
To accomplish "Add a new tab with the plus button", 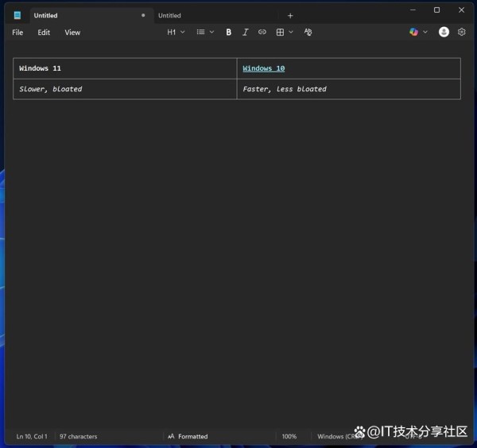I will click(290, 15).
